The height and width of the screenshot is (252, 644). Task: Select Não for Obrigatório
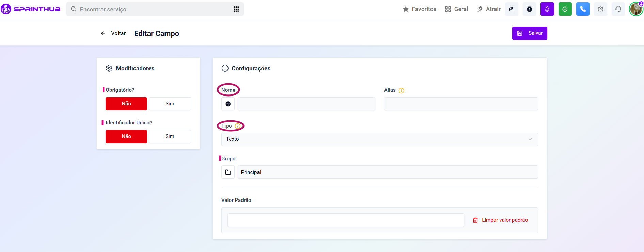click(126, 104)
